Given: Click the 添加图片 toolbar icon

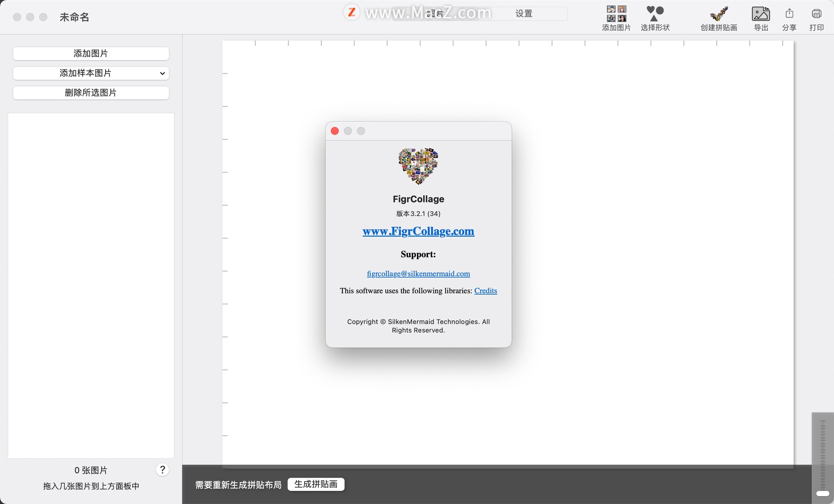Looking at the screenshot, I should (x=616, y=14).
